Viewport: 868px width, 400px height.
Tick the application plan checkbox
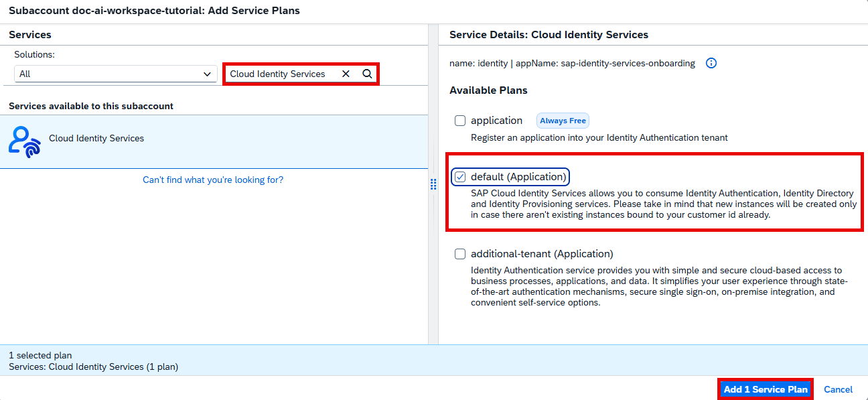(460, 121)
